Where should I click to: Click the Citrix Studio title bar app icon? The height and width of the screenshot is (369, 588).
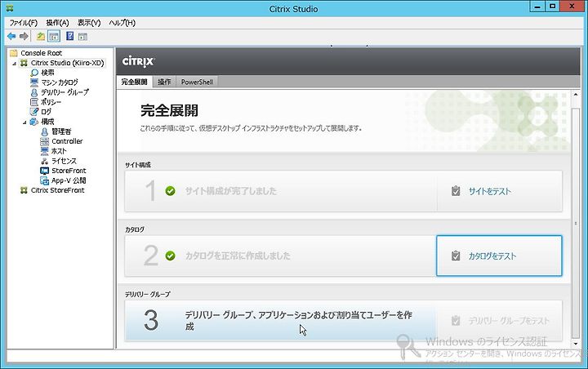click(x=10, y=8)
